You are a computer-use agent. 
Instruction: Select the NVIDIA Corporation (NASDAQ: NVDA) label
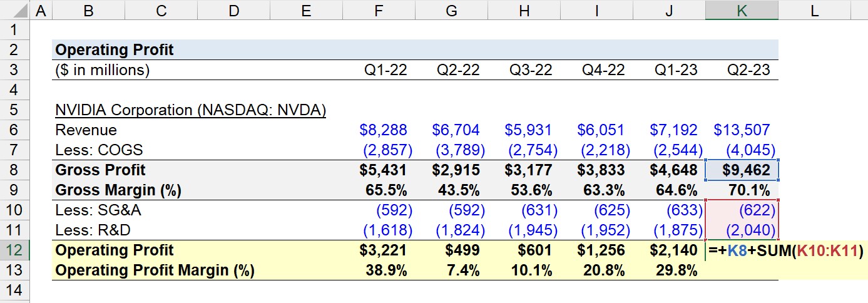191,110
